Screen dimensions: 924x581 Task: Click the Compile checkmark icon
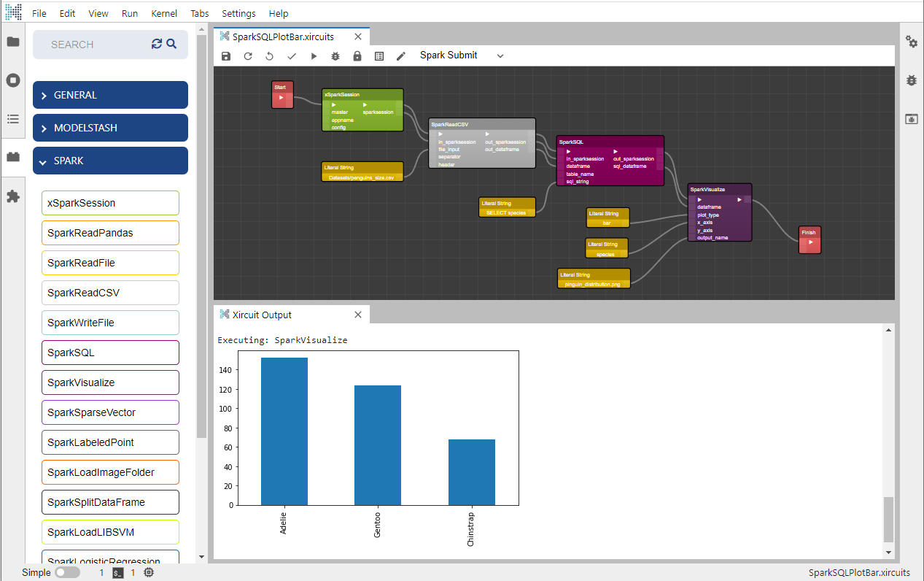(292, 56)
